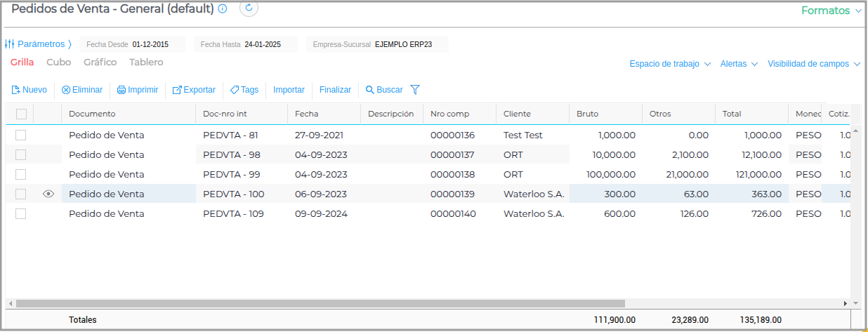Click Eliminar to delete selected order
This screenshot has height=332, width=868.
(x=81, y=90)
